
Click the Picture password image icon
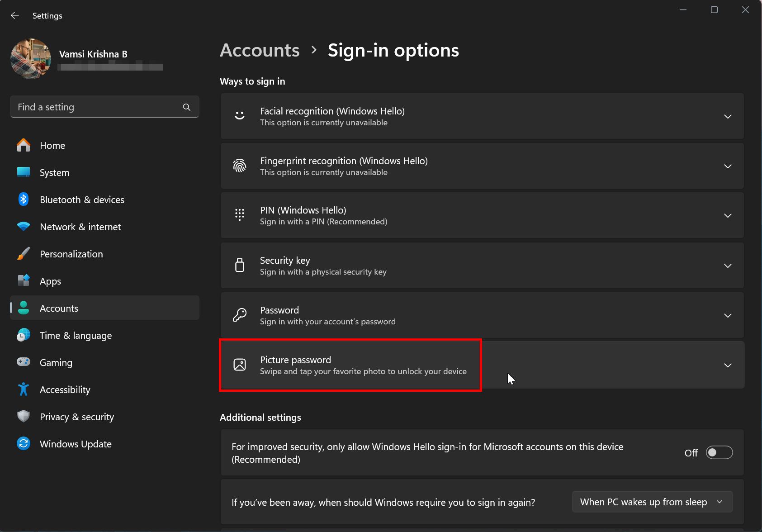240,365
